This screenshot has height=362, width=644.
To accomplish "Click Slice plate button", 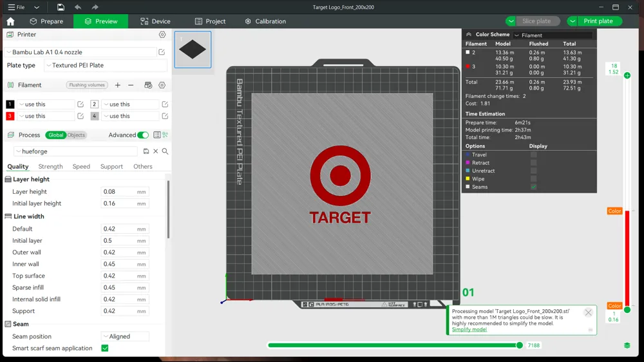I will click(x=537, y=21).
